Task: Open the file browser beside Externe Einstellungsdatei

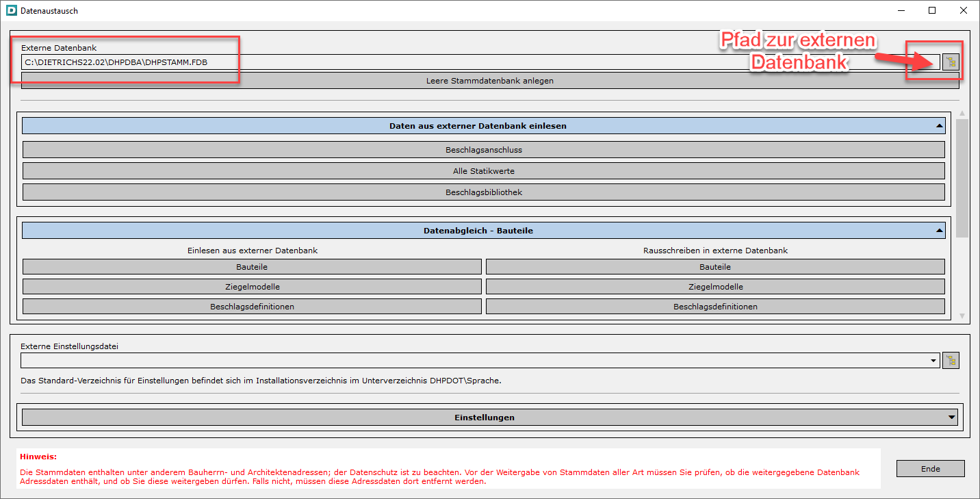Action: [951, 359]
